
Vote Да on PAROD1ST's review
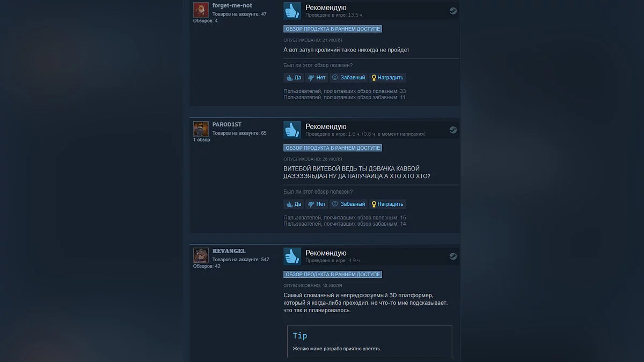(x=294, y=204)
